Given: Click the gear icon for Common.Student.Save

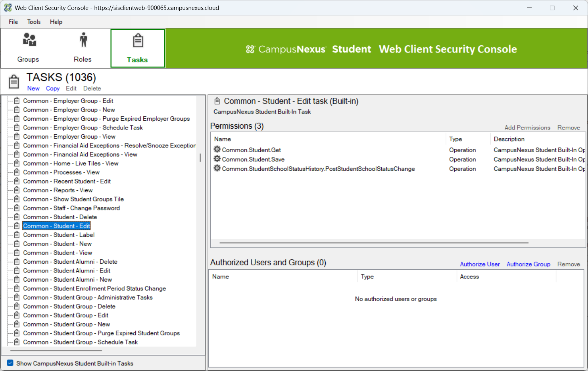Looking at the screenshot, I should coord(217,159).
